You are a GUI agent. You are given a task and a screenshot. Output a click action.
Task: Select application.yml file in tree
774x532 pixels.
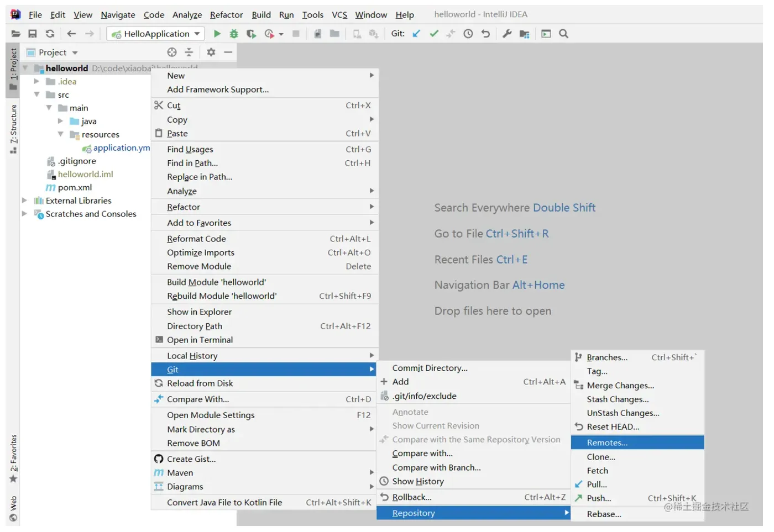point(121,148)
